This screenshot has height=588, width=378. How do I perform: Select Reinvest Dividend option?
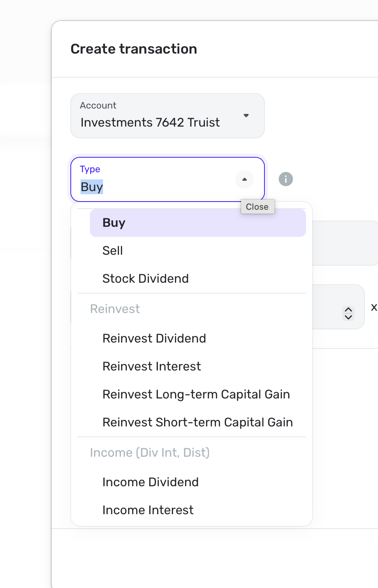pyautogui.click(x=154, y=338)
